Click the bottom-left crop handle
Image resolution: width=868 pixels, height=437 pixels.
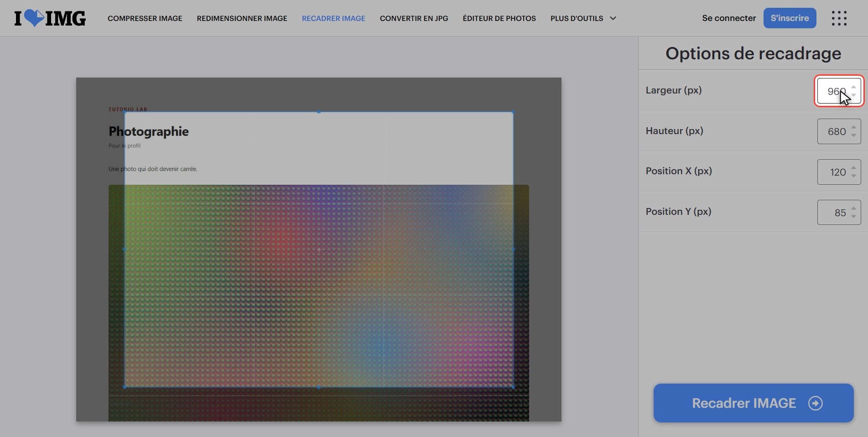click(125, 387)
